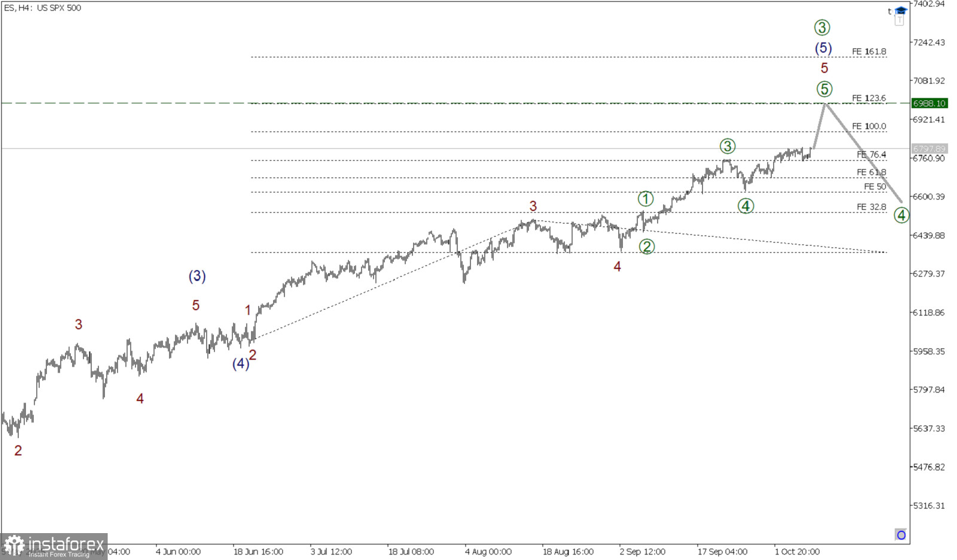957x560 pixels.
Task: Click the topmost green circled 3 wave marker
Action: (822, 27)
